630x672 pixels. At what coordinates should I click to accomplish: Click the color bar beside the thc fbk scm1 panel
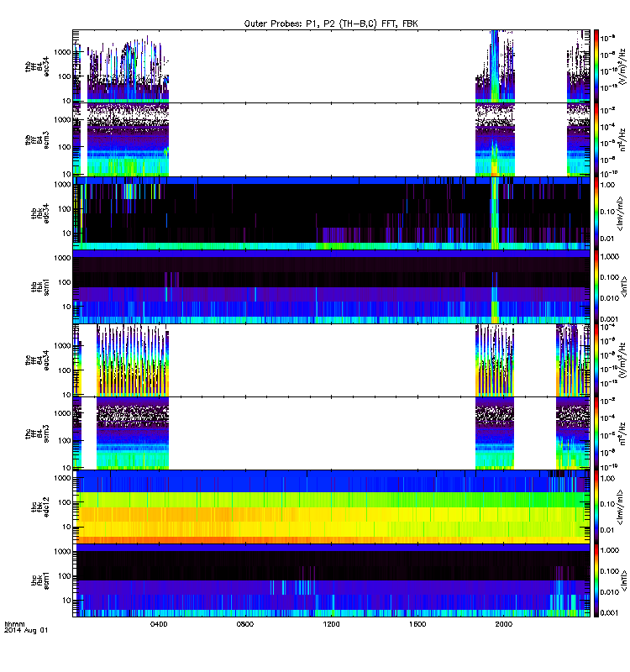coord(596,580)
